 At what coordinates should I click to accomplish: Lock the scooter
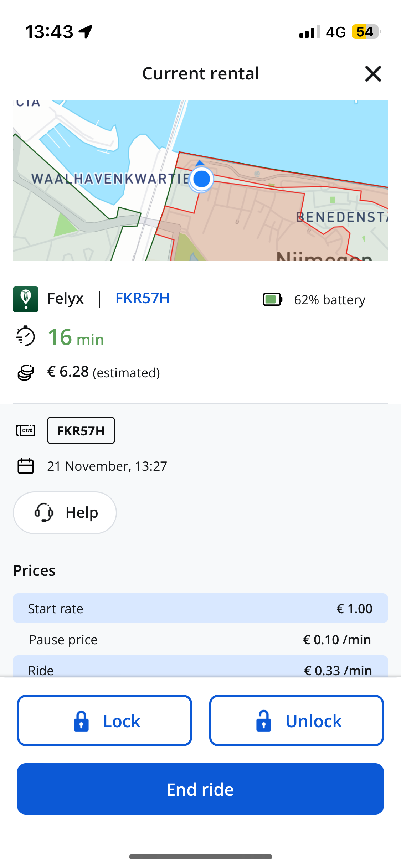tap(104, 720)
